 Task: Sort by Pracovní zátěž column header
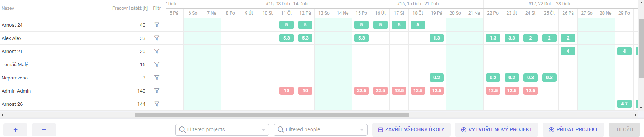pyautogui.click(x=130, y=8)
